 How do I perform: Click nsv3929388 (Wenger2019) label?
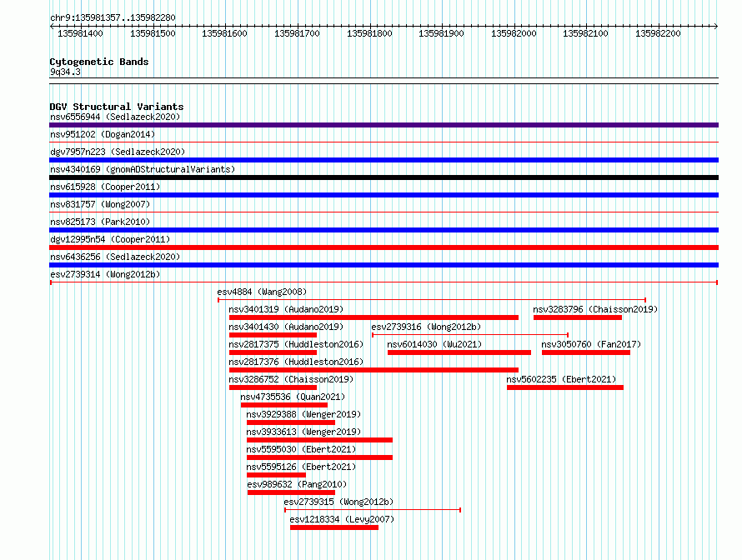303,414
